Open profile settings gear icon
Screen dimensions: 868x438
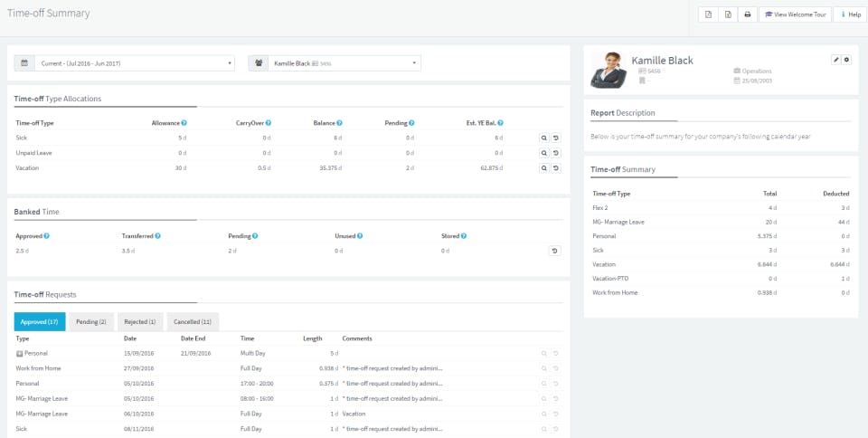846,60
